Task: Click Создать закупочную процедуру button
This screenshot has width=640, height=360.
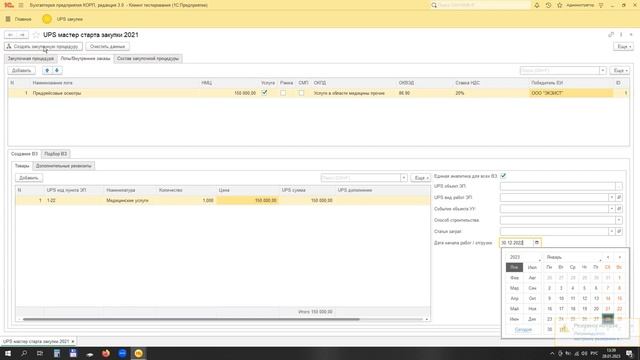Action: click(x=43, y=47)
